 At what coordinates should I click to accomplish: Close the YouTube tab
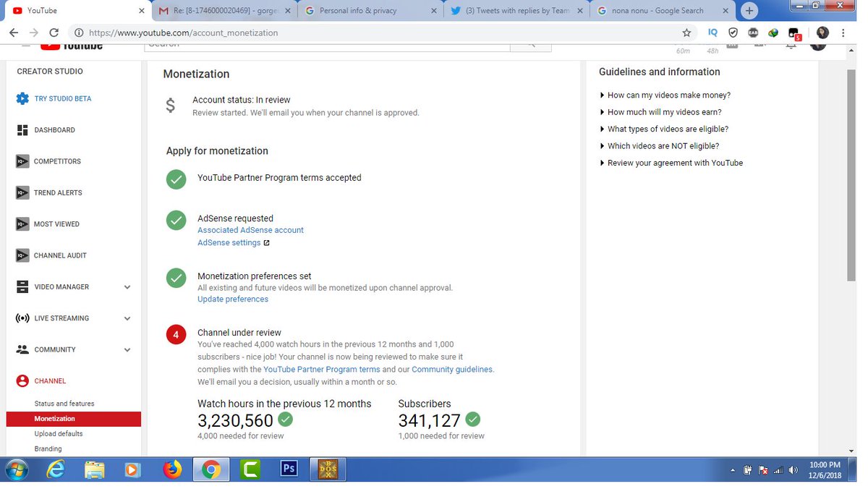pos(140,11)
